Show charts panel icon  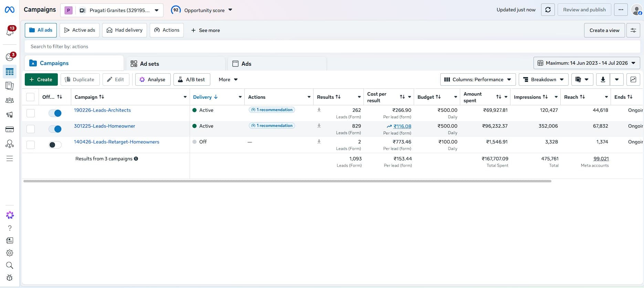click(633, 79)
